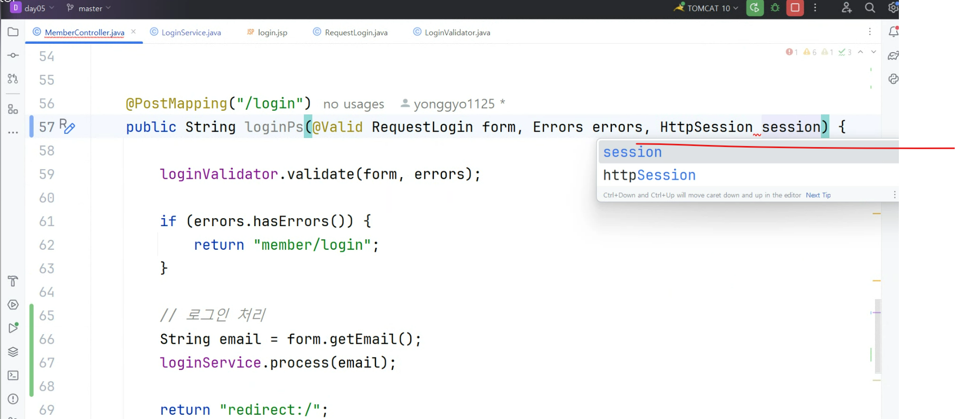Close the MemberController.java tab
980x419 pixels.
click(x=134, y=32)
